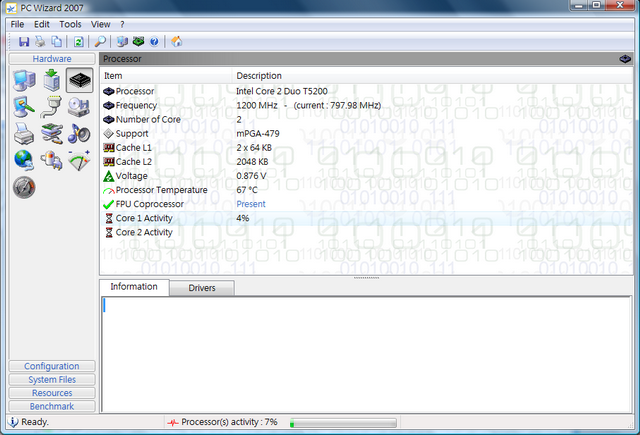This screenshot has height=435, width=640.
Task: Select the Processor Temperature row
Action: point(366,190)
